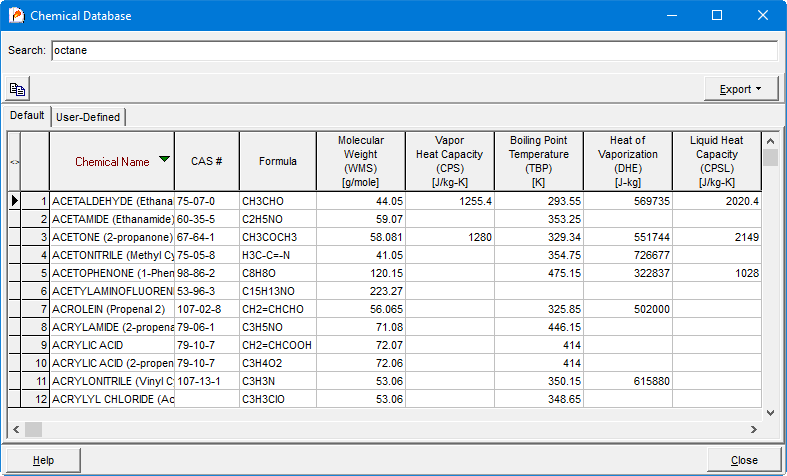Image resolution: width=787 pixels, height=476 pixels.
Task: Select the ACETONITRILE (Methyl Cy cell
Action: click(x=112, y=256)
